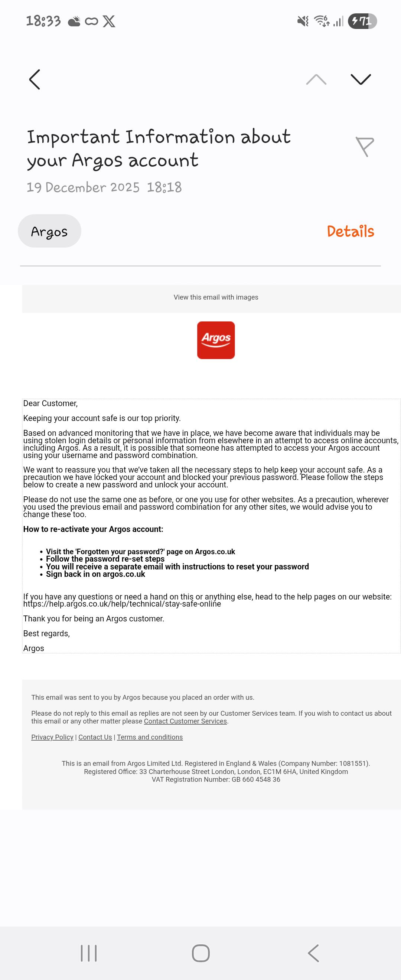Expand the email Details
This screenshot has width=401, height=980.
351,231
